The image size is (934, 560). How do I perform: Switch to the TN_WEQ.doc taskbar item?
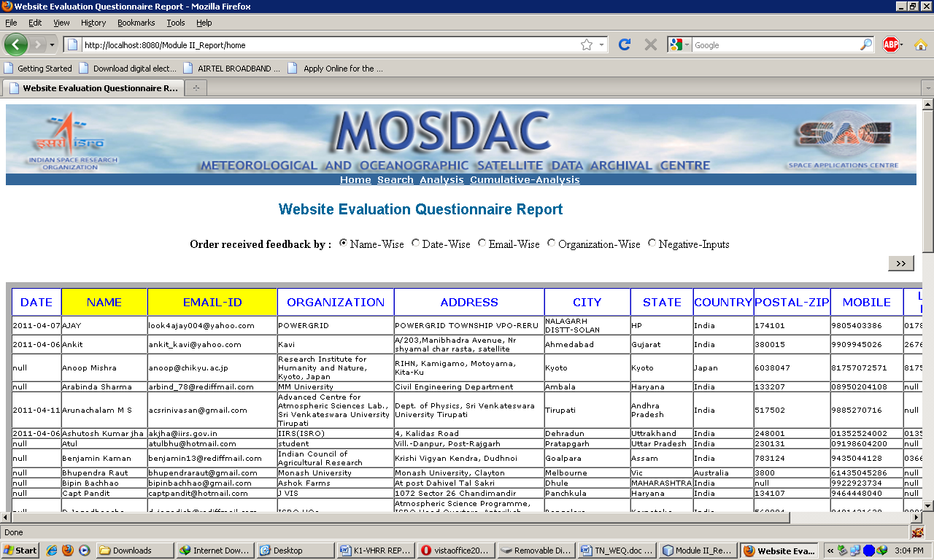(617, 551)
